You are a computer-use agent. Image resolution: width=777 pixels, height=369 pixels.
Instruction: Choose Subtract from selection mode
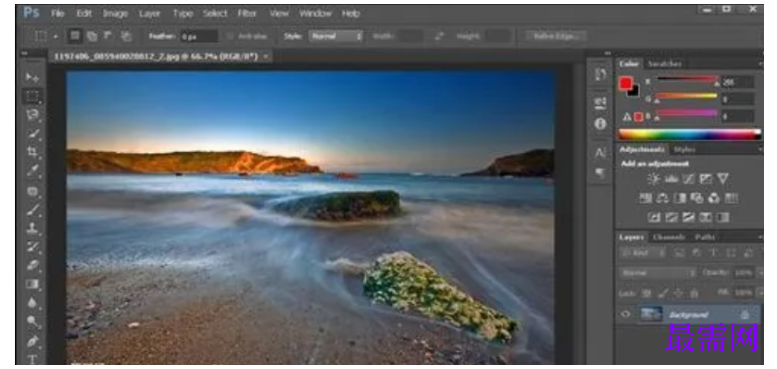point(107,36)
